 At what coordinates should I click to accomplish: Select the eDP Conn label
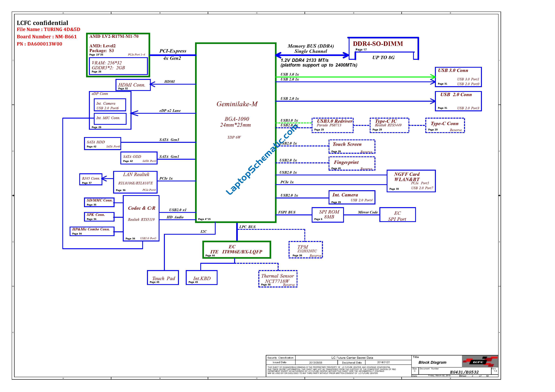click(x=100, y=94)
